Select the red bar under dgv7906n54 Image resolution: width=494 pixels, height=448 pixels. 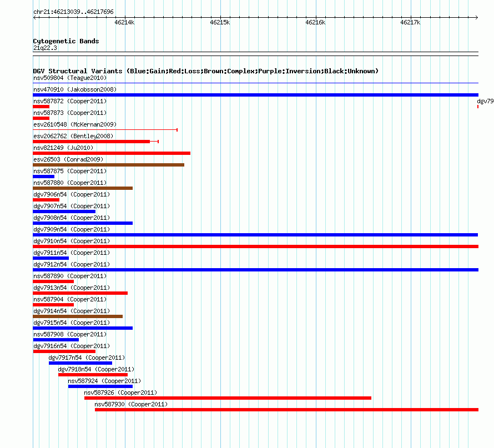(x=46, y=200)
